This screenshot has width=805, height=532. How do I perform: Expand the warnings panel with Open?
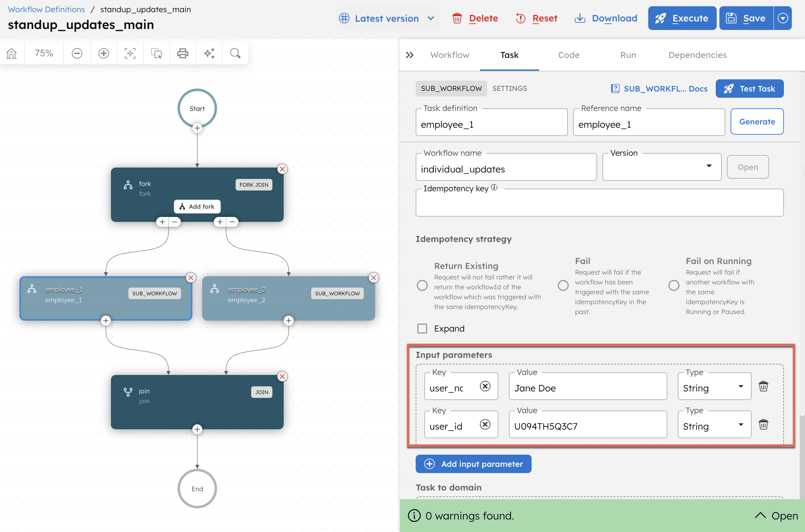[x=776, y=516]
